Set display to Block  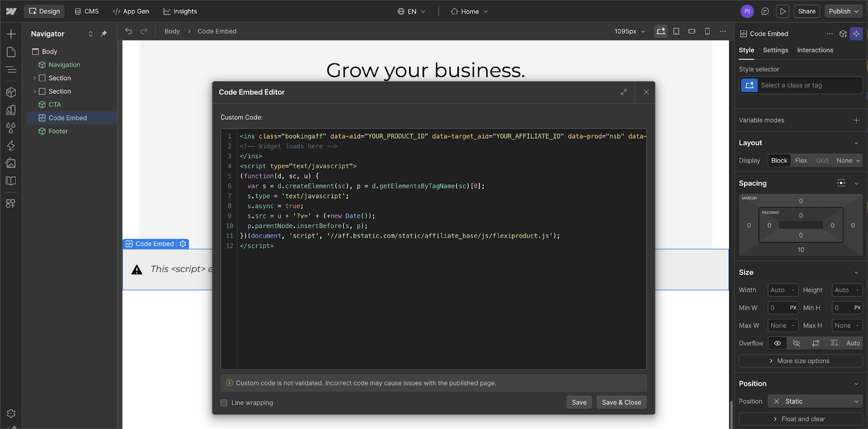[779, 161]
